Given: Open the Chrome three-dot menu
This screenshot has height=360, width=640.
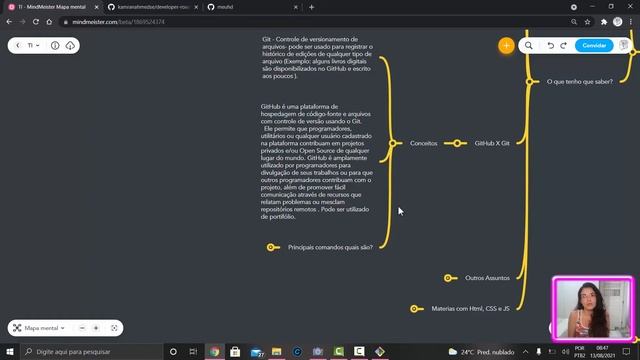Looking at the screenshot, I should coord(631,22).
